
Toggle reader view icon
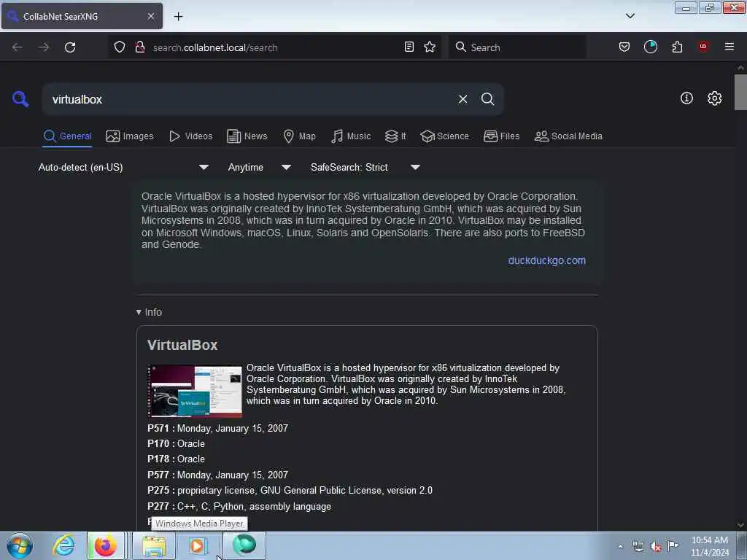click(409, 47)
